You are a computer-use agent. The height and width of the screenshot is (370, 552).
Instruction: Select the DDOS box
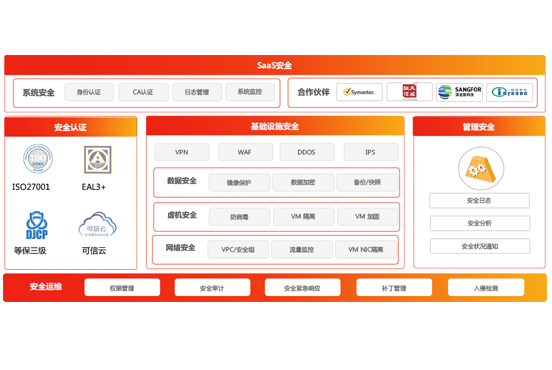click(307, 152)
